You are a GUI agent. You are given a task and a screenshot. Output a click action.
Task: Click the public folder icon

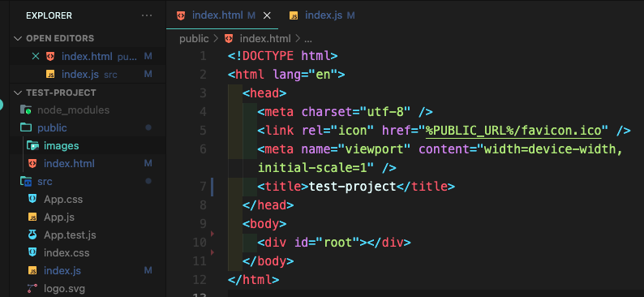click(26, 127)
